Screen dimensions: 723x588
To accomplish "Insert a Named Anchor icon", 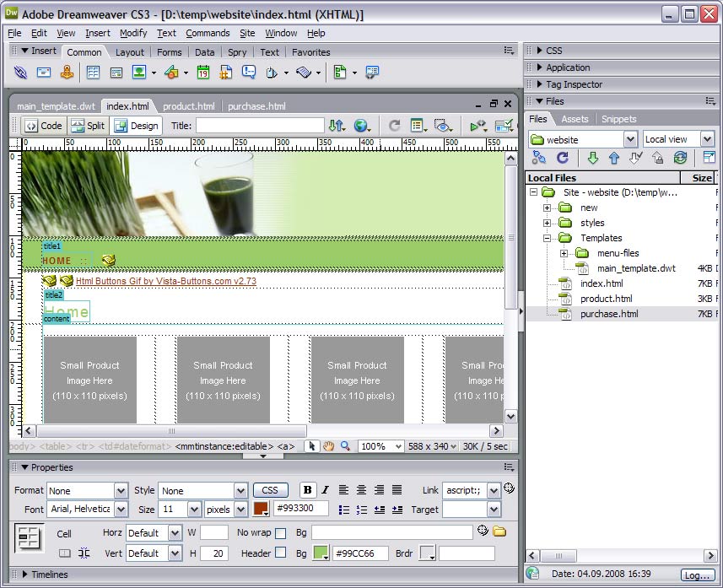I will (x=67, y=73).
